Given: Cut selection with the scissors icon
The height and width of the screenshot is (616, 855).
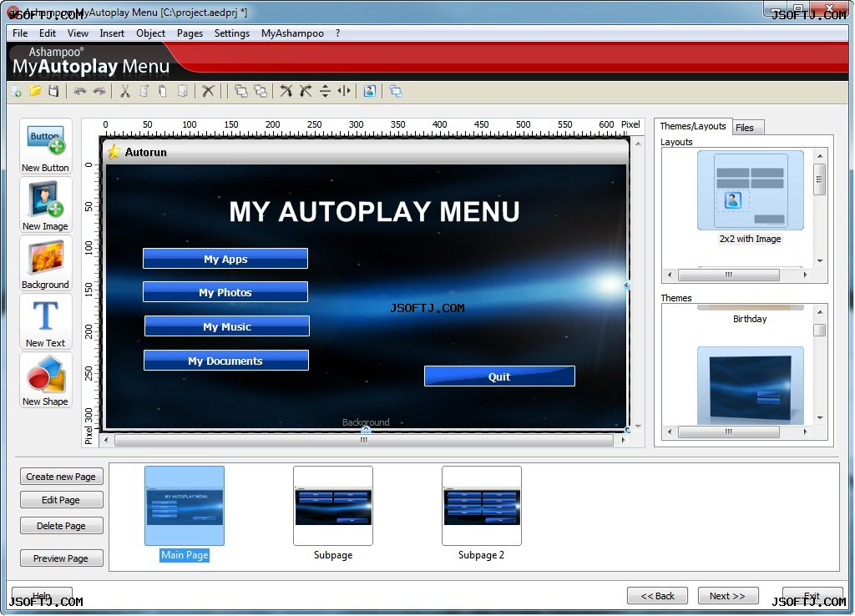Looking at the screenshot, I should pyautogui.click(x=125, y=91).
